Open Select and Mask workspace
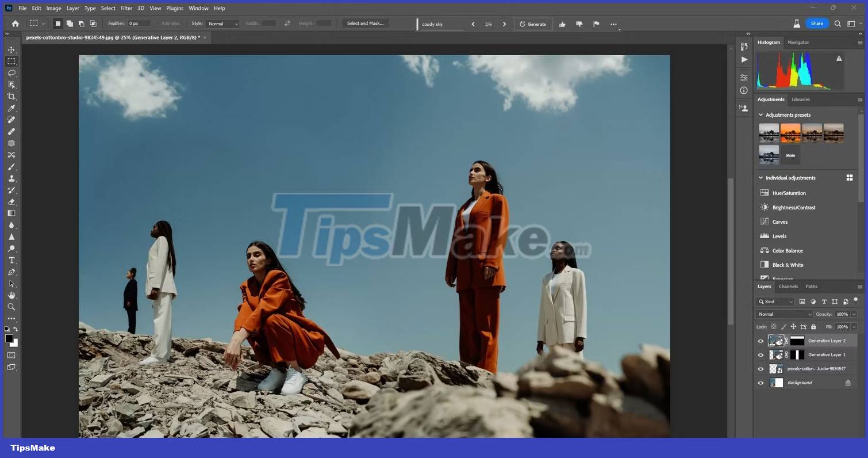 [x=366, y=24]
